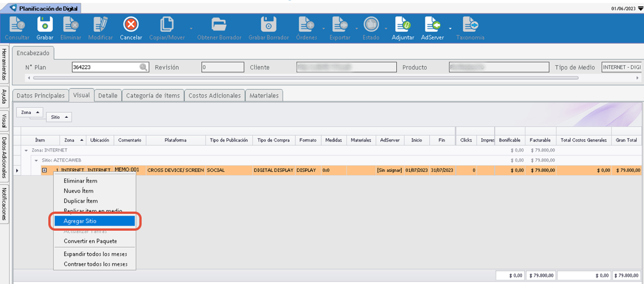Click the Encabezado horizontal scrollbar
This screenshot has height=284, width=644.
coord(305,77)
